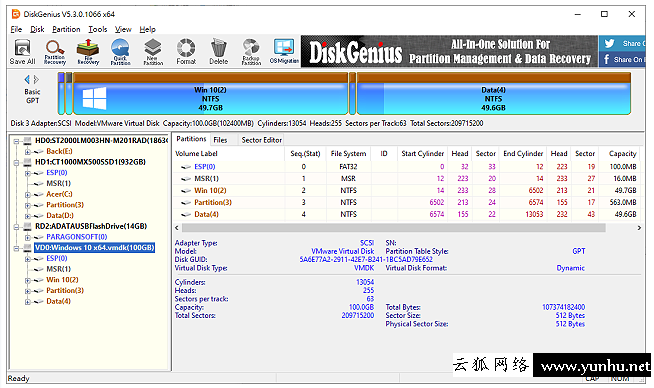The image size is (654, 388).
Task: Go to next disk arrow
Action: click(x=36, y=79)
